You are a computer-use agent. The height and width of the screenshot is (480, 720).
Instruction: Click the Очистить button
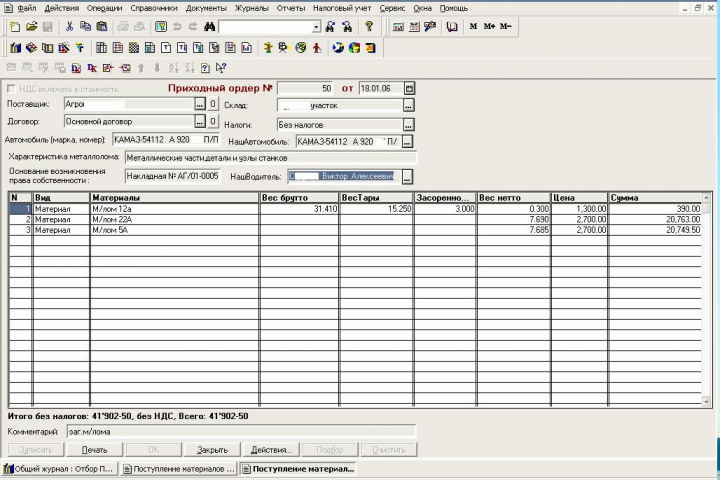388,450
